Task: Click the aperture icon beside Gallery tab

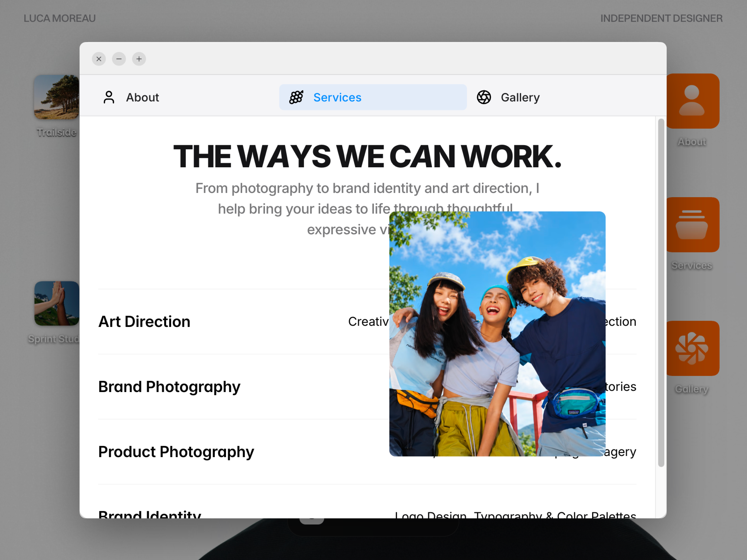Action: click(x=484, y=97)
